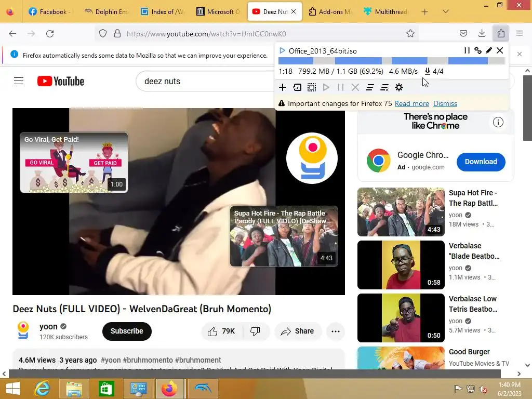Share the Deez Nuts video
The width and height of the screenshot is (532, 399).
coord(298,331)
